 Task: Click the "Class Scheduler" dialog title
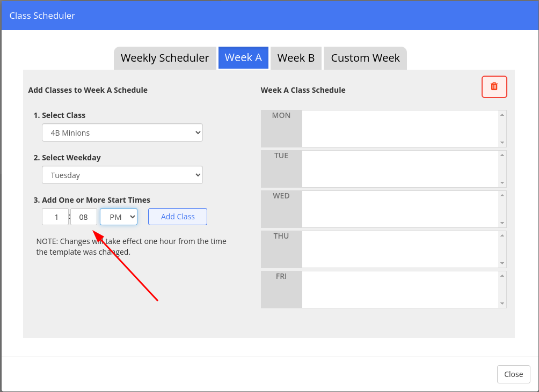tap(42, 16)
